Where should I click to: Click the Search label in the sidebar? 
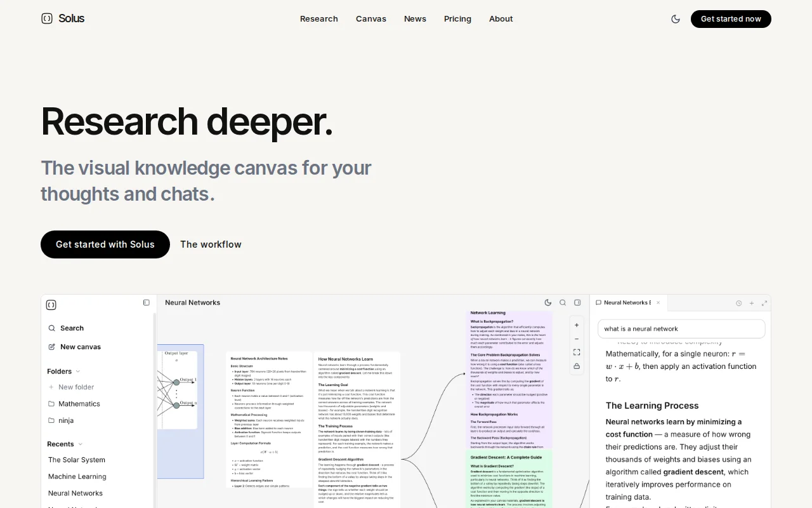[72, 328]
